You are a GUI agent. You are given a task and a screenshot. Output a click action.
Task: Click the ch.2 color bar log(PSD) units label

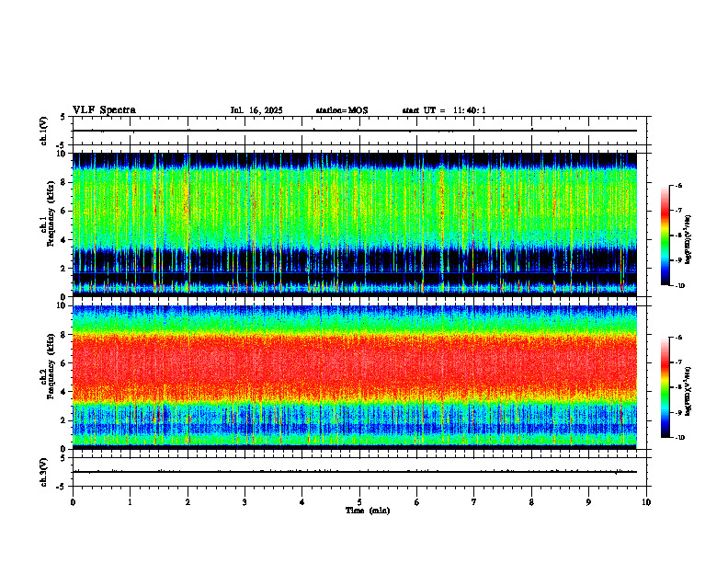pyautogui.click(x=688, y=391)
